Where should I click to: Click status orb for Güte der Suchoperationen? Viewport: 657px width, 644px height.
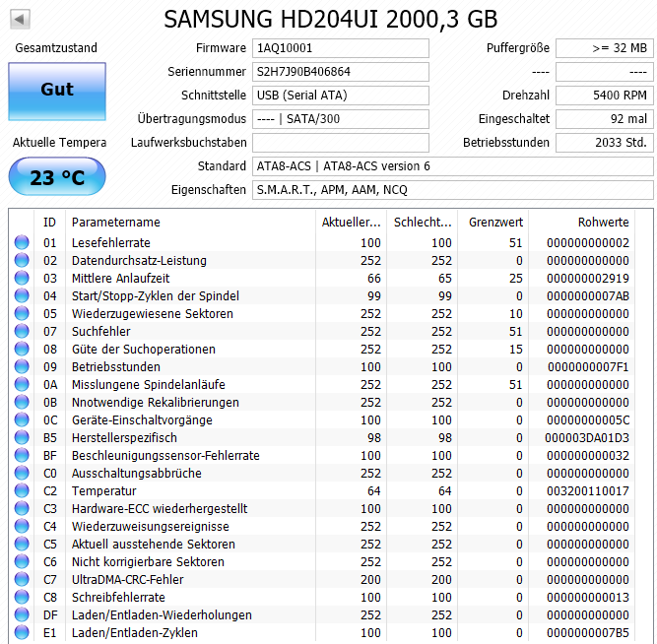pos(22,349)
